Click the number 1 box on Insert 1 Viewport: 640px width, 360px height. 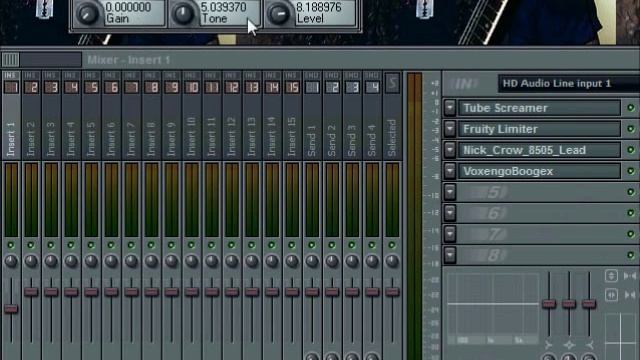point(11,87)
